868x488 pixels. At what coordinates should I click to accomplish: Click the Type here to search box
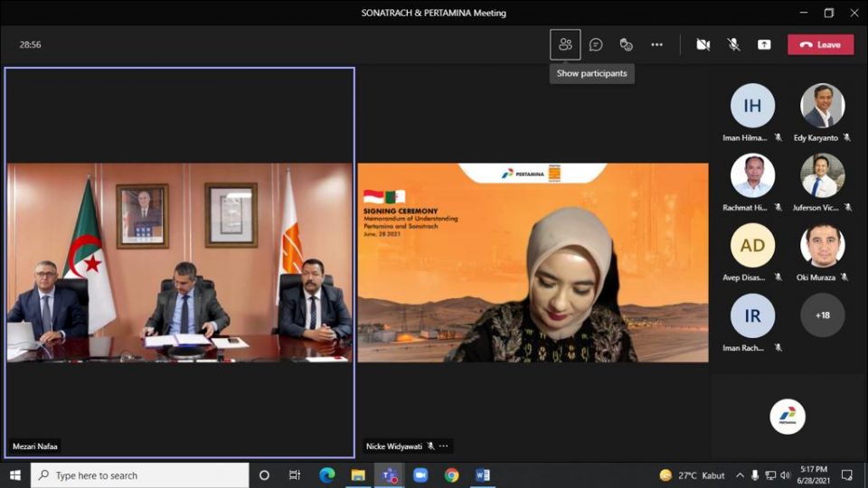pyautogui.click(x=139, y=475)
